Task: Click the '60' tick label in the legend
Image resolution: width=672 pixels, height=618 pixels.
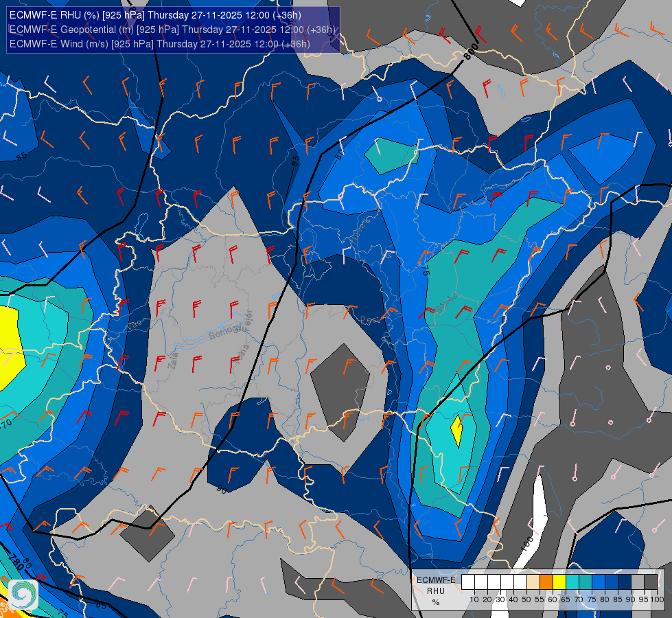Action: coord(553,599)
